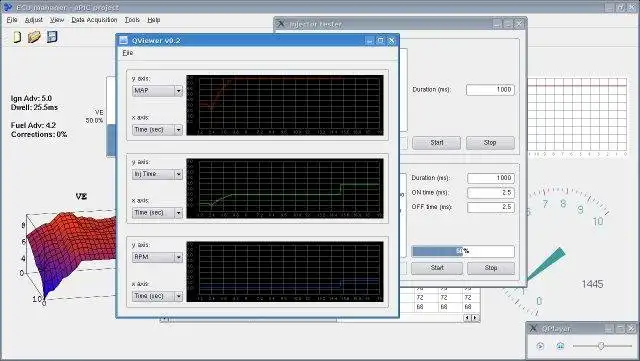Click the QPlayer window X title icon
This screenshot has height=361, width=640.
coord(533,328)
